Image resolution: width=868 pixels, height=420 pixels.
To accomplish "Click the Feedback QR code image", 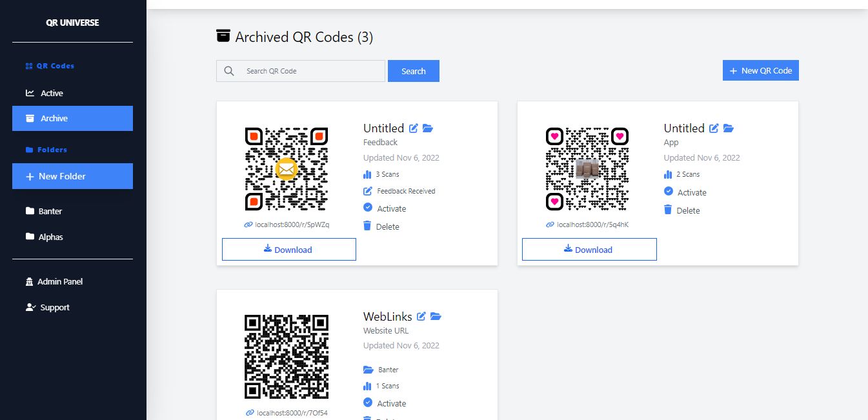I will point(287,169).
